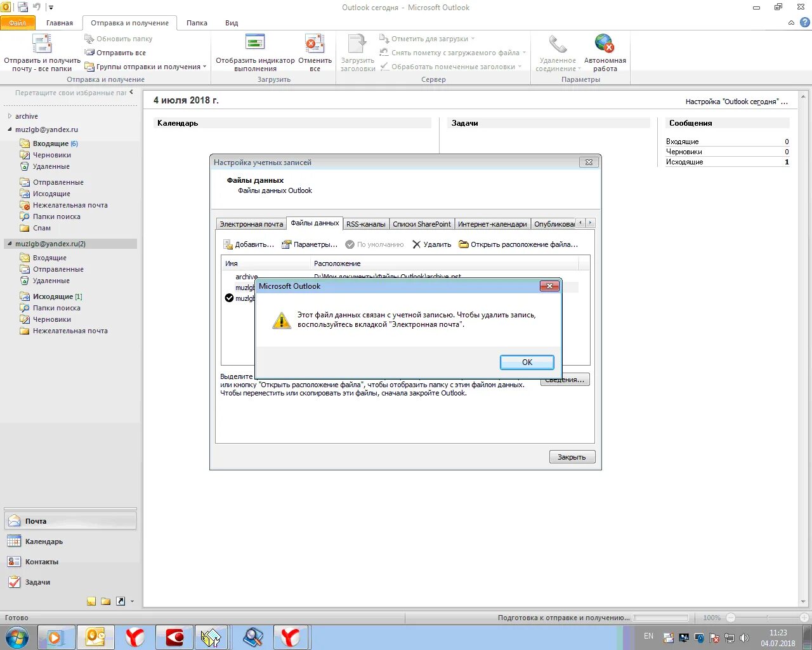Open Customize Quick Access Toolbar dropdown
Viewport: 812px width, 650px height.
point(51,8)
